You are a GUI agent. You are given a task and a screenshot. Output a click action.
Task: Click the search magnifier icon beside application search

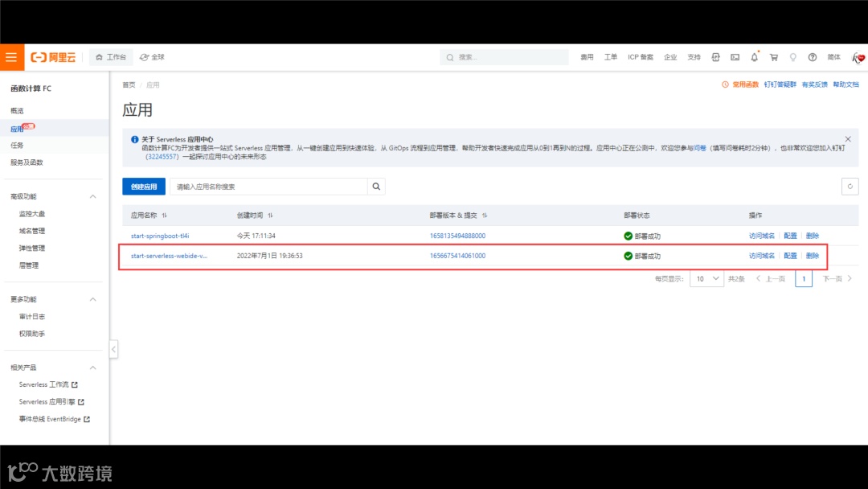click(x=376, y=186)
